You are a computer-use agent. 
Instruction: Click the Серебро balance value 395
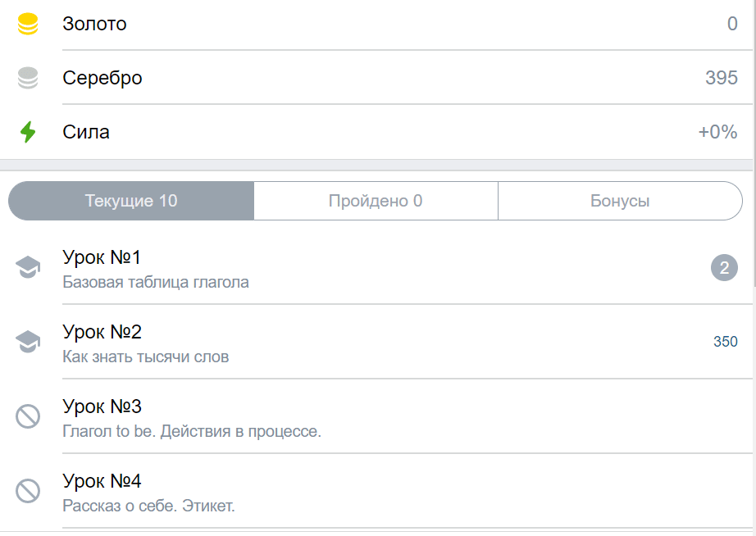(x=722, y=78)
